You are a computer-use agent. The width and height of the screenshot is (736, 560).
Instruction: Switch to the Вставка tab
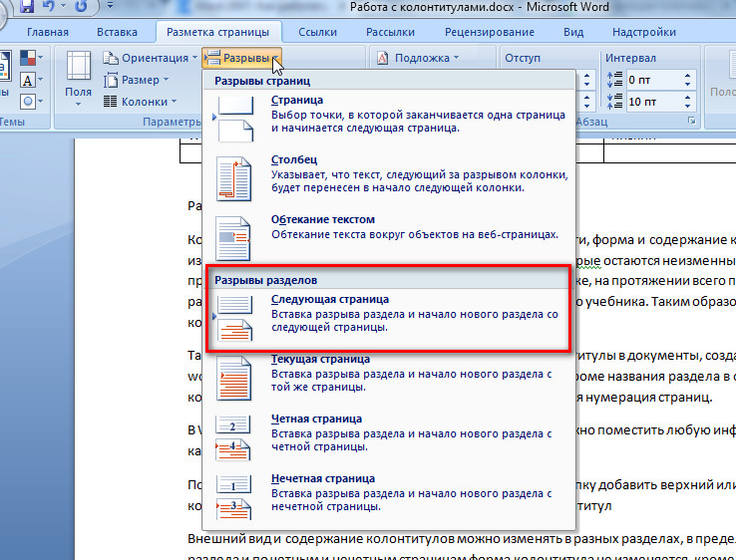117,32
